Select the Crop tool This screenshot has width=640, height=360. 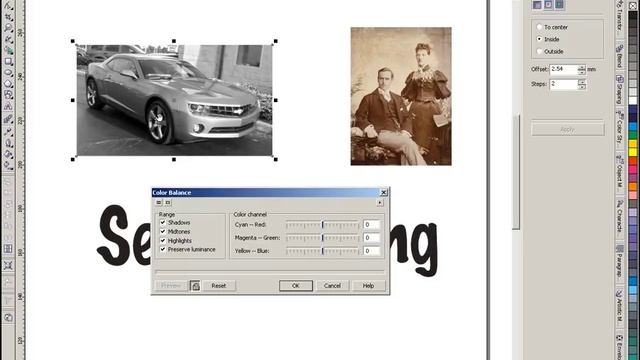tap(8, 18)
